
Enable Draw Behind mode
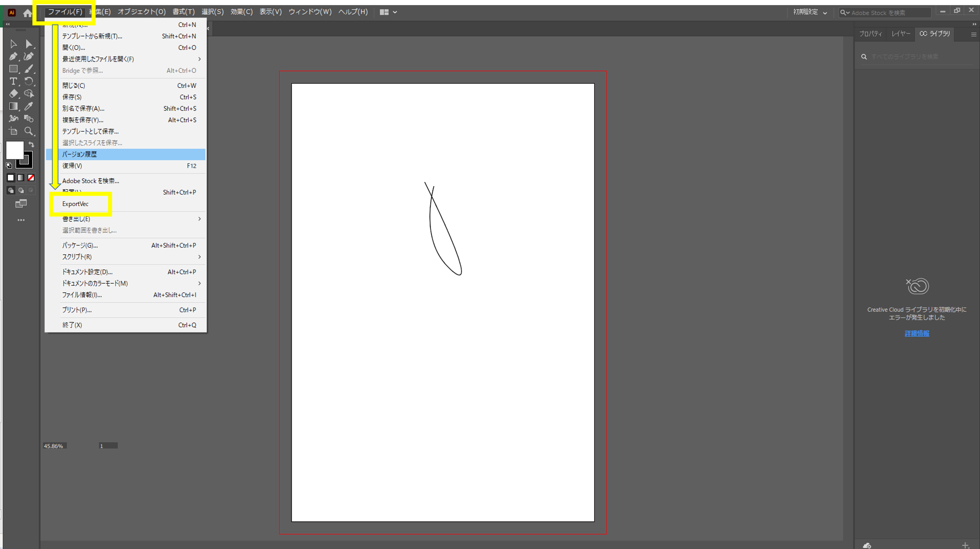pos(21,190)
